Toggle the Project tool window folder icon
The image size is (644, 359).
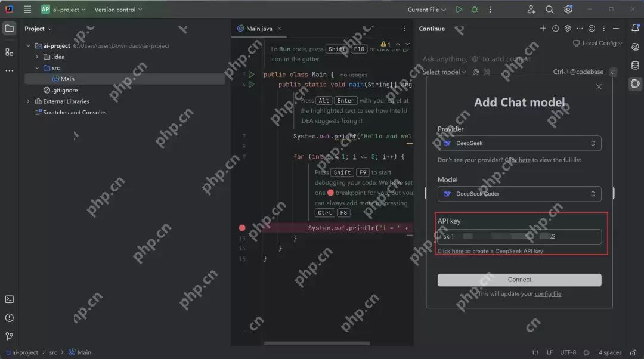coord(9,29)
